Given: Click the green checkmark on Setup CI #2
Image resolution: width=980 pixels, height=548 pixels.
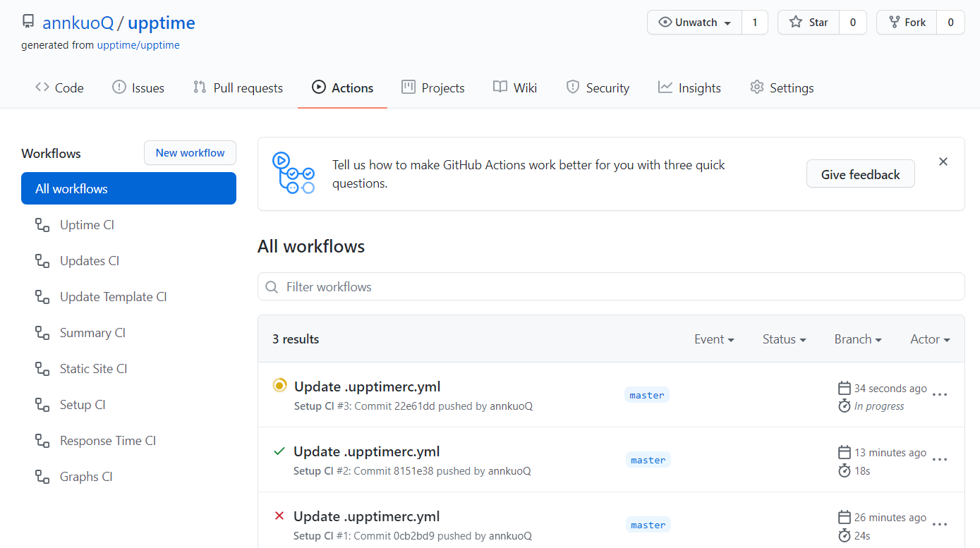Looking at the screenshot, I should (279, 450).
